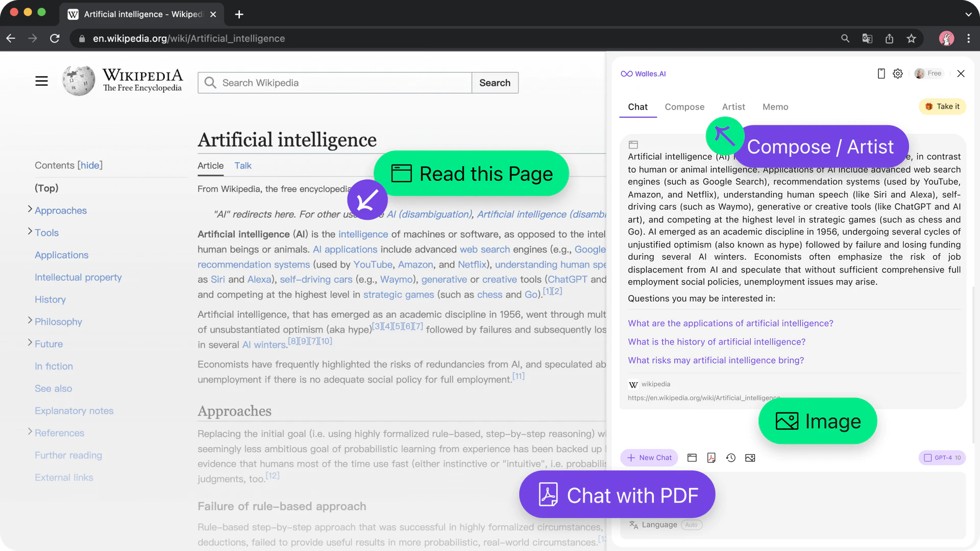This screenshot has width=980, height=551.
Task: Click the Free plan badge next to avatar
Action: click(x=935, y=73)
